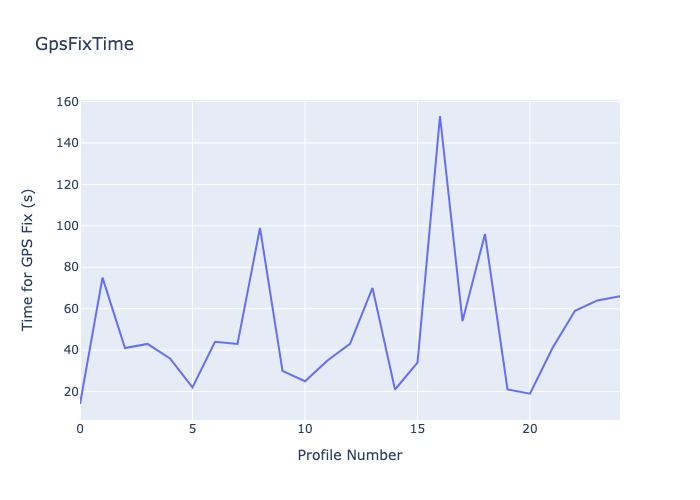Click the GpsFixTime chart title
This screenshot has width=700, height=500.
[x=84, y=44]
